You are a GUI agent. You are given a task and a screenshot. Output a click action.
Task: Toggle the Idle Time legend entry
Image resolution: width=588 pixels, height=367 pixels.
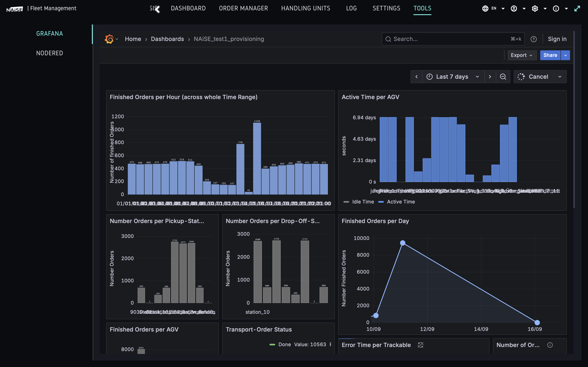pos(363,202)
